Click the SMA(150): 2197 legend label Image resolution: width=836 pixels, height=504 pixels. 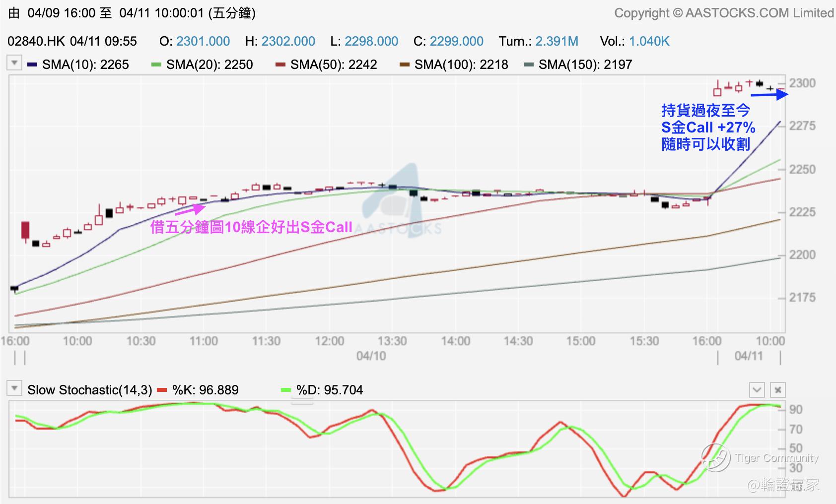click(x=585, y=64)
